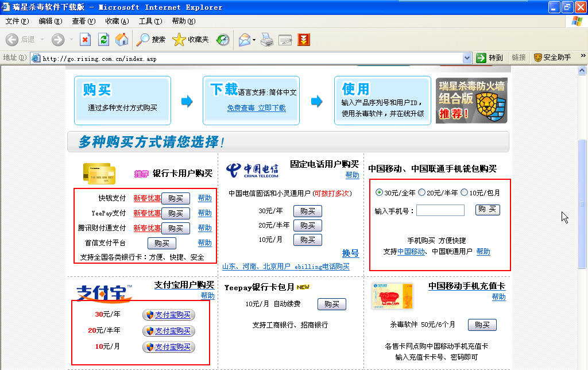Click 支付宝购买 for 10元/月
Image resolution: width=588 pixels, height=370 pixels.
pos(169,347)
